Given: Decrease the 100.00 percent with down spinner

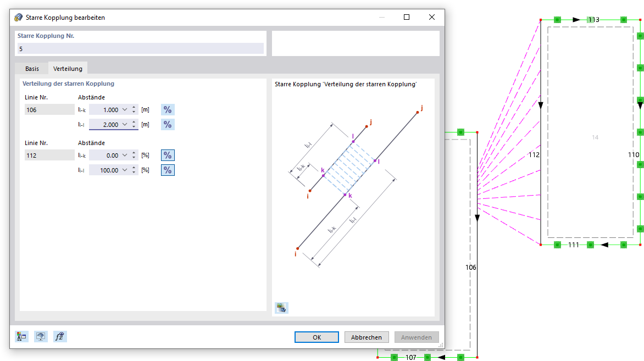Looking at the screenshot, I should 134,172.
